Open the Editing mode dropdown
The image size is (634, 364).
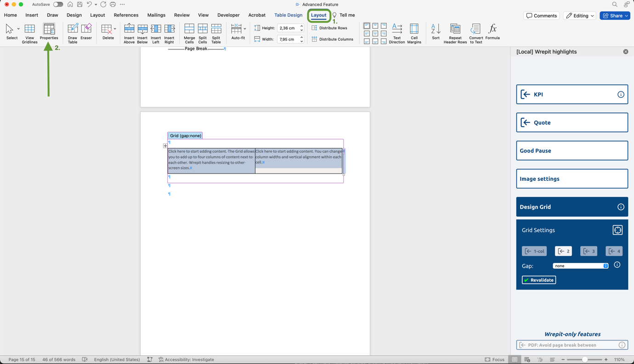click(x=580, y=16)
